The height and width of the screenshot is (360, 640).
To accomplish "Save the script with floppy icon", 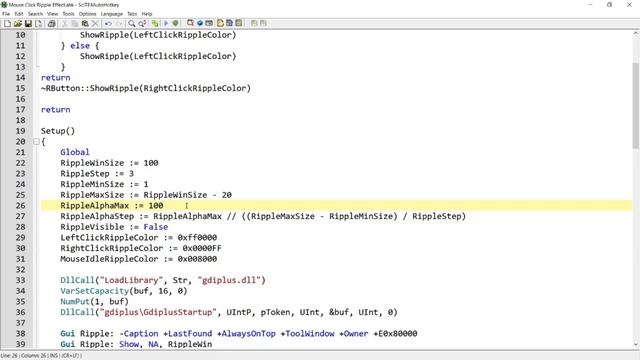I will tap(28, 24).
